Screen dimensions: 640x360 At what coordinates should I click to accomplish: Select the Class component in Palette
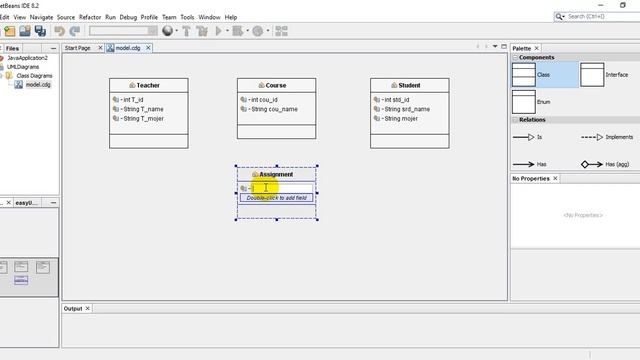[545, 75]
